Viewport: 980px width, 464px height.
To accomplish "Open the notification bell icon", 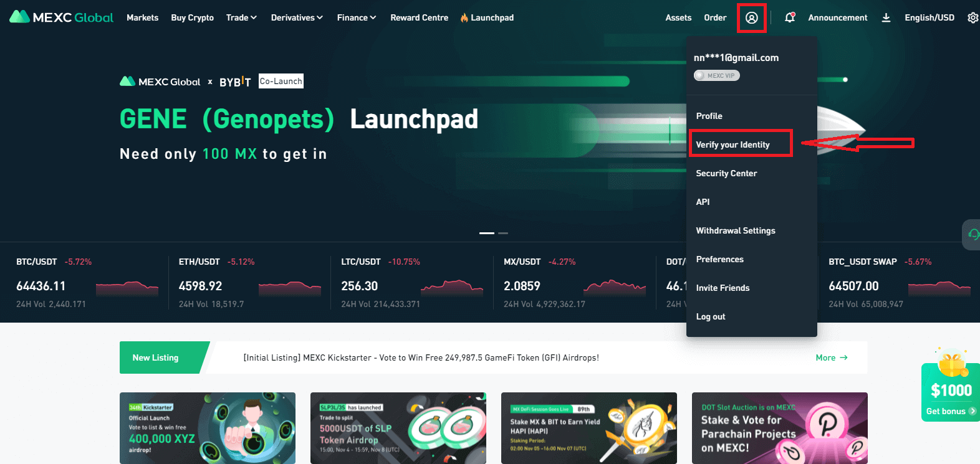I will 789,17.
